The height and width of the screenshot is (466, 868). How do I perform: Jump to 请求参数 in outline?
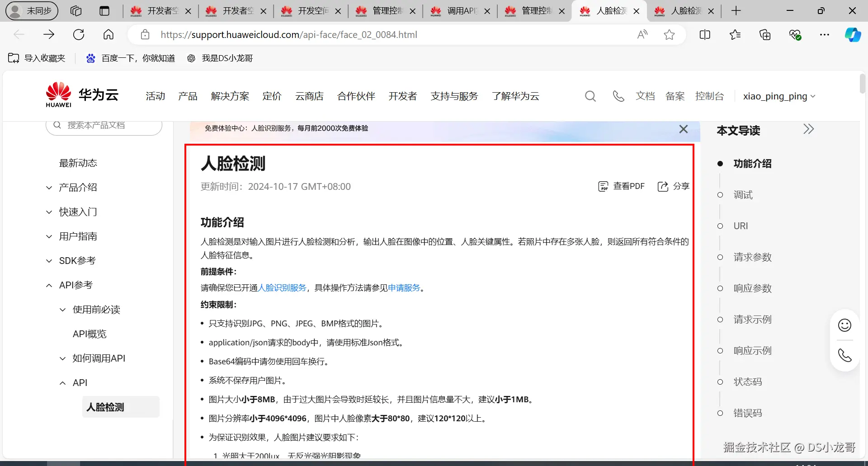(752, 257)
